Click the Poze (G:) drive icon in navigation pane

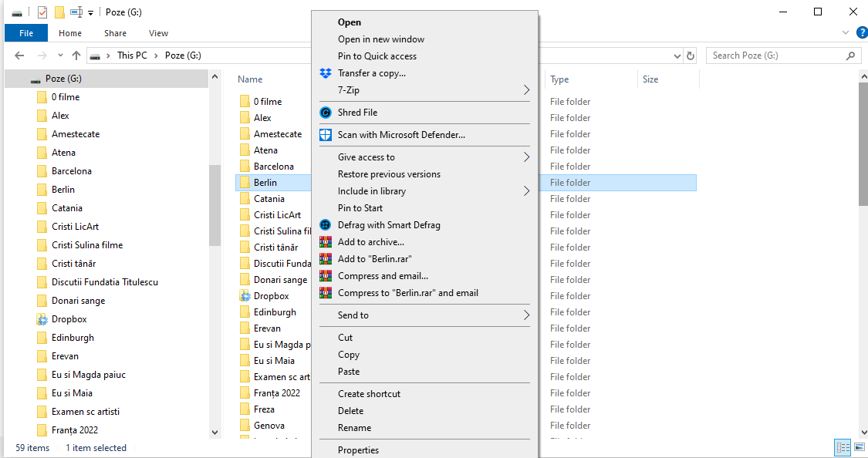(35, 79)
